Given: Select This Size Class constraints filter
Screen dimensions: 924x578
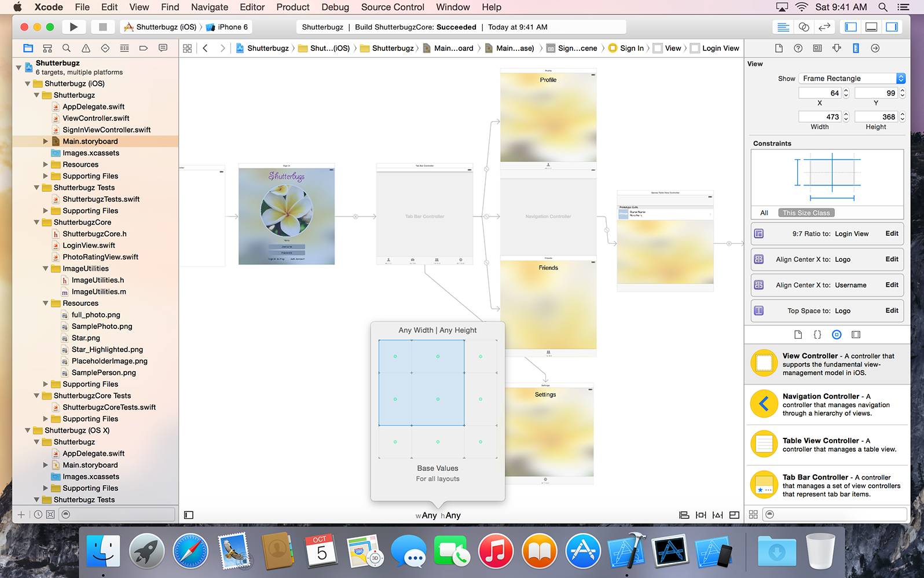Looking at the screenshot, I should [x=806, y=213].
